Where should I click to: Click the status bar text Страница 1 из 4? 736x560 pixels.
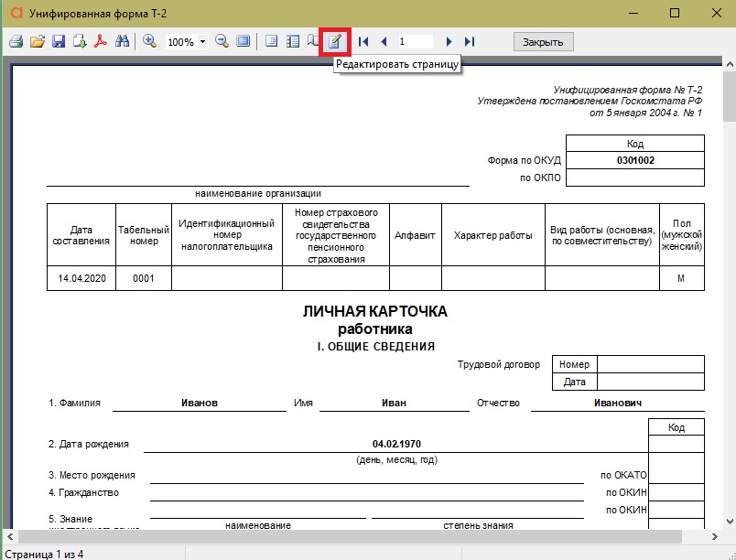coord(44,554)
